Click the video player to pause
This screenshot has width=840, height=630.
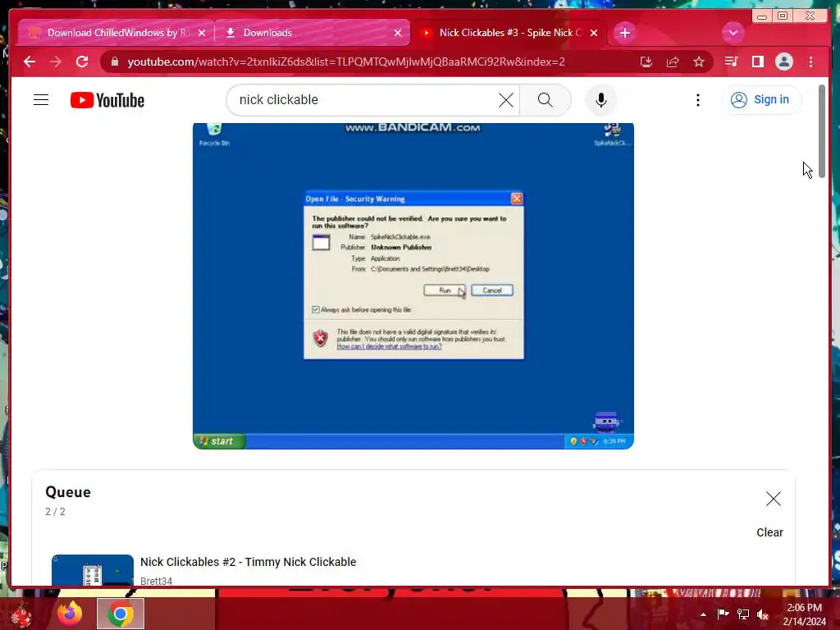[x=413, y=285]
